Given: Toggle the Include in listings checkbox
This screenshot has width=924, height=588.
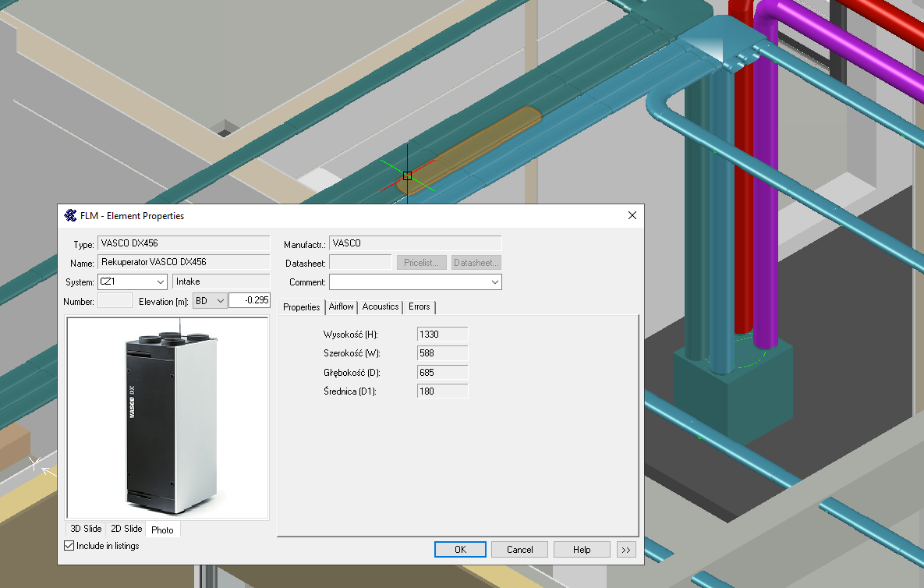Looking at the screenshot, I should point(69,546).
